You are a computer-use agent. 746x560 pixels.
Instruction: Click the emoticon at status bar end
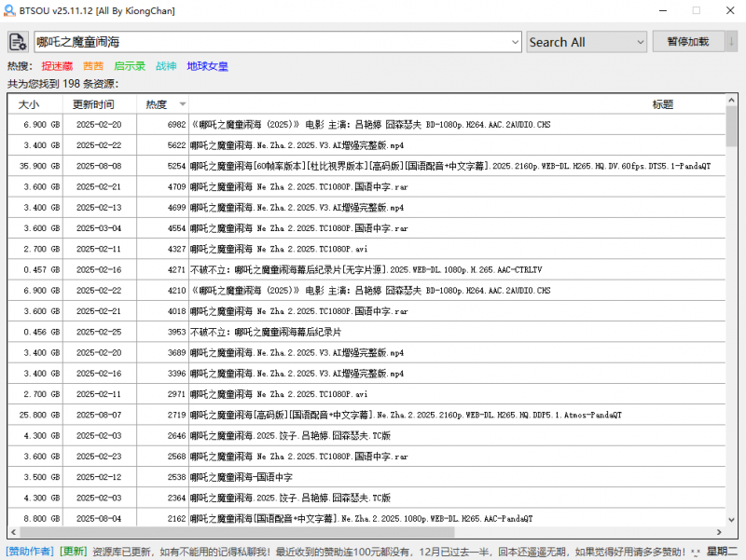[x=696, y=552]
